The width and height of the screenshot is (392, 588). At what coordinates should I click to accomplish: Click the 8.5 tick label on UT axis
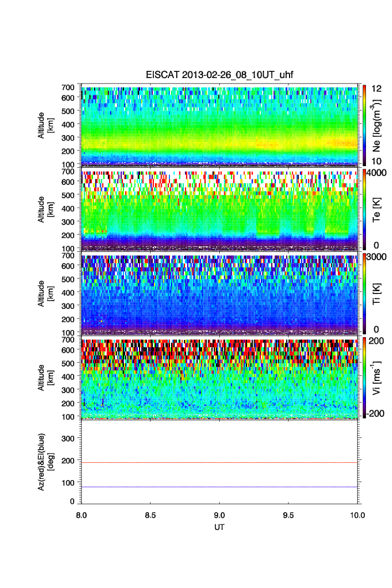151,515
